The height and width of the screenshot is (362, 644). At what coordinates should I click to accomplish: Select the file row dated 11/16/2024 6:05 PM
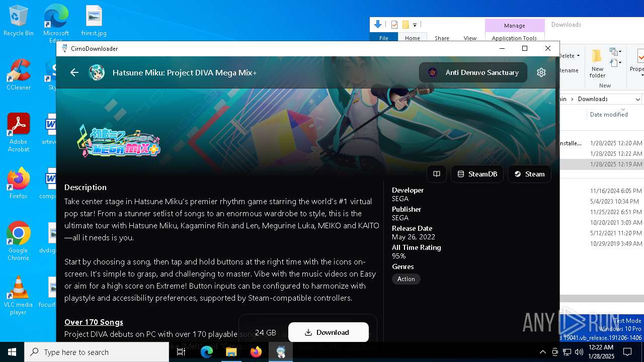(602, 191)
